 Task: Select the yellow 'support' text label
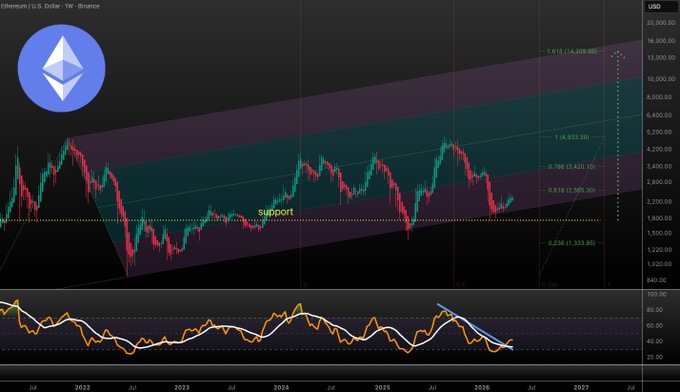pyautogui.click(x=275, y=212)
